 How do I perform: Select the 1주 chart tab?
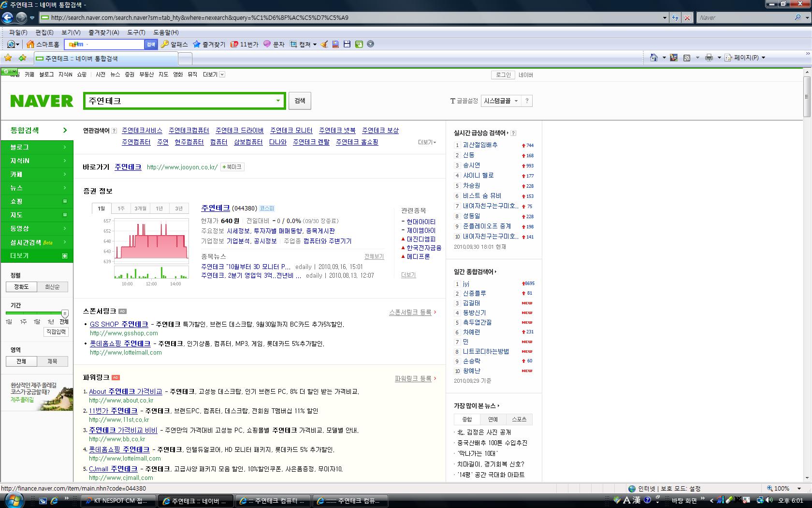(x=121, y=209)
